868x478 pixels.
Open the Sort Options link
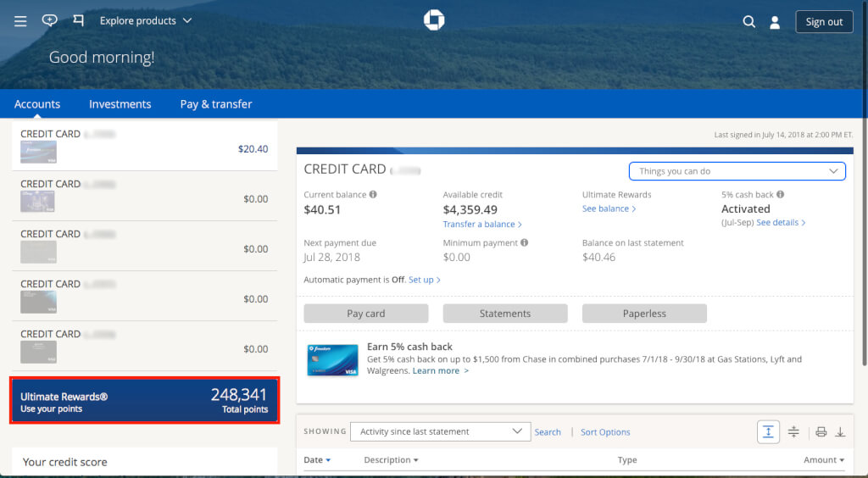pyautogui.click(x=605, y=432)
